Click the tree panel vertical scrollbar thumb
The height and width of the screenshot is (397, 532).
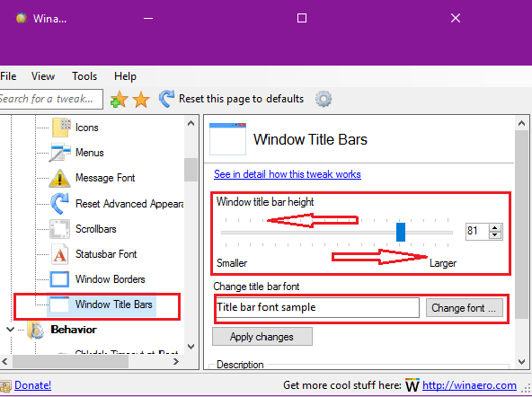(x=191, y=170)
